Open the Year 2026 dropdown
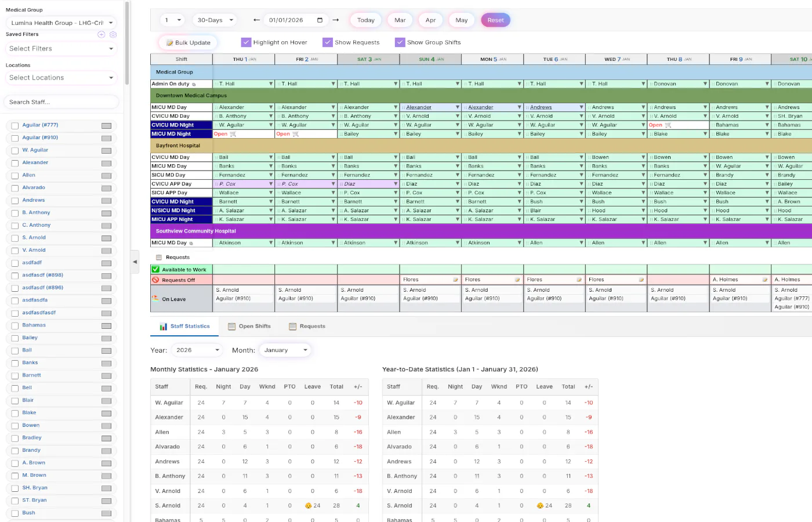This screenshot has height=522, width=812. 197,350
